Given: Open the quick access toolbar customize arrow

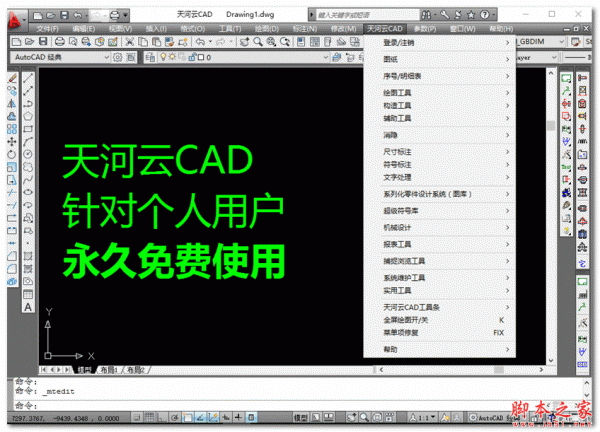Looking at the screenshot, I should [x=125, y=15].
